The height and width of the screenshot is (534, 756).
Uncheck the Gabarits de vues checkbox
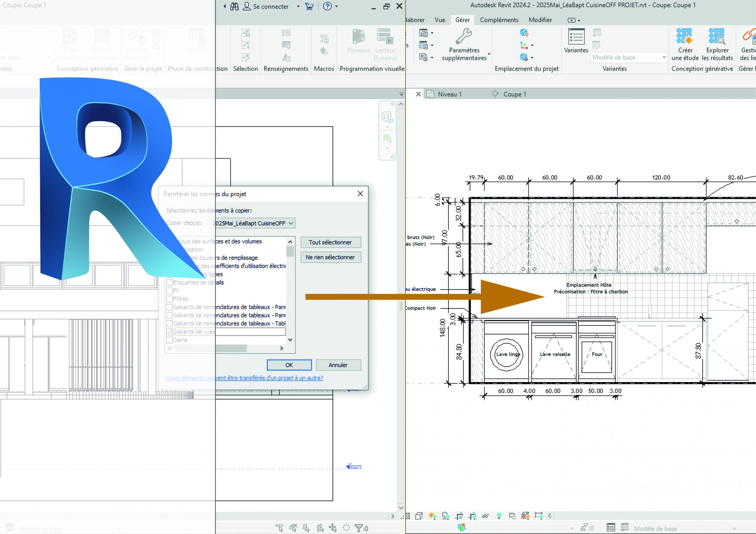coord(170,332)
